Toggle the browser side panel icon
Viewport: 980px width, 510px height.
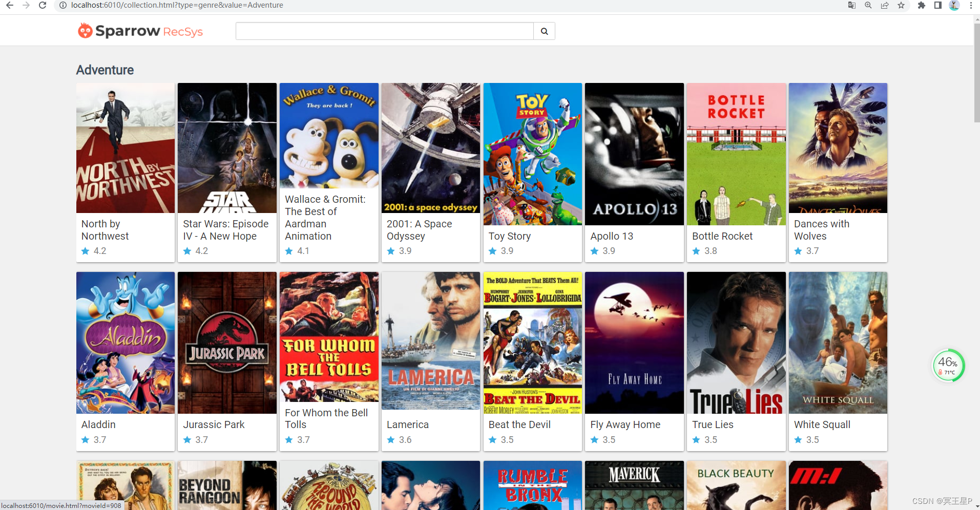pos(938,5)
